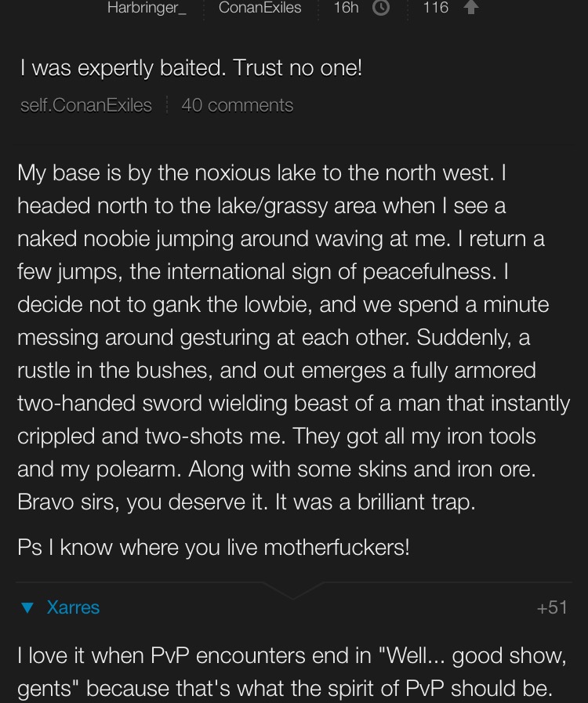Select Xarres's comment text about PvP encounters
588x703 pixels.
pos(292,672)
